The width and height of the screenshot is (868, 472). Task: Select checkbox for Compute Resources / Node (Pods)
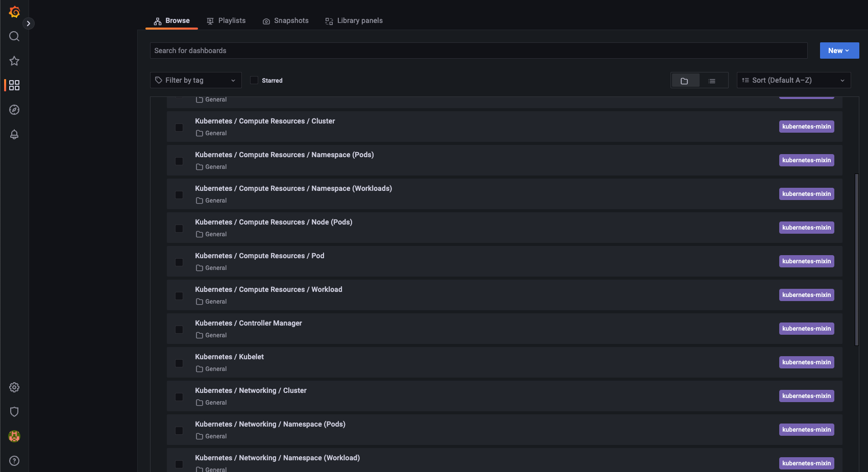(x=179, y=229)
